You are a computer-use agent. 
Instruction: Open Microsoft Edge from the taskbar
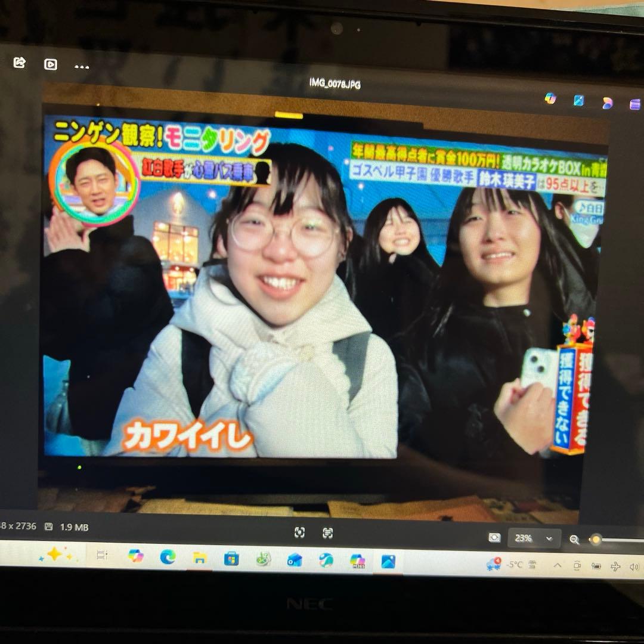[168, 556]
